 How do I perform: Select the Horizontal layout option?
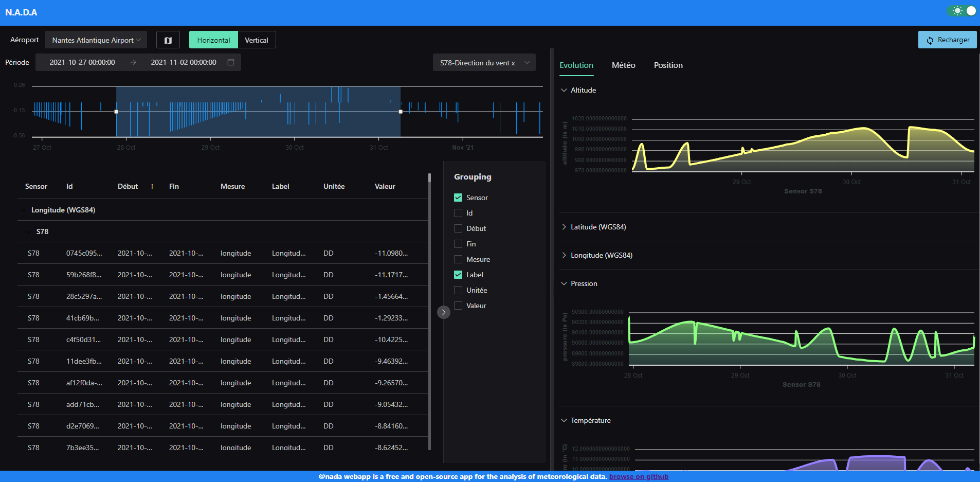point(213,40)
